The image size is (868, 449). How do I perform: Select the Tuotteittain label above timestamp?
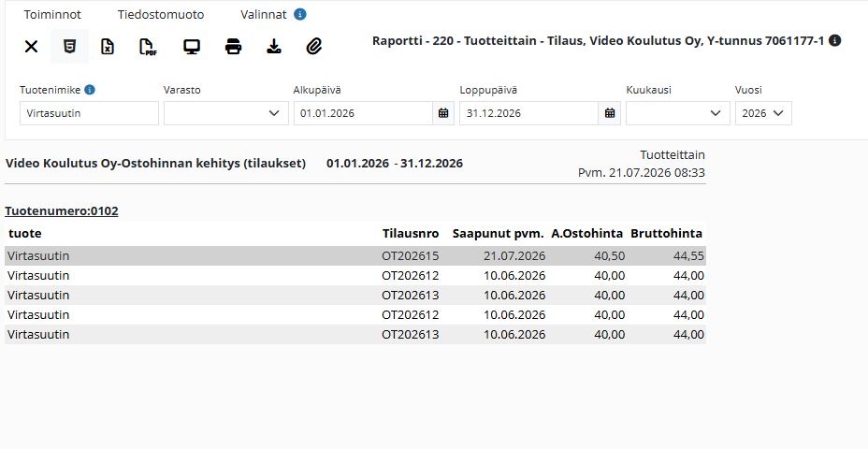[x=673, y=155]
